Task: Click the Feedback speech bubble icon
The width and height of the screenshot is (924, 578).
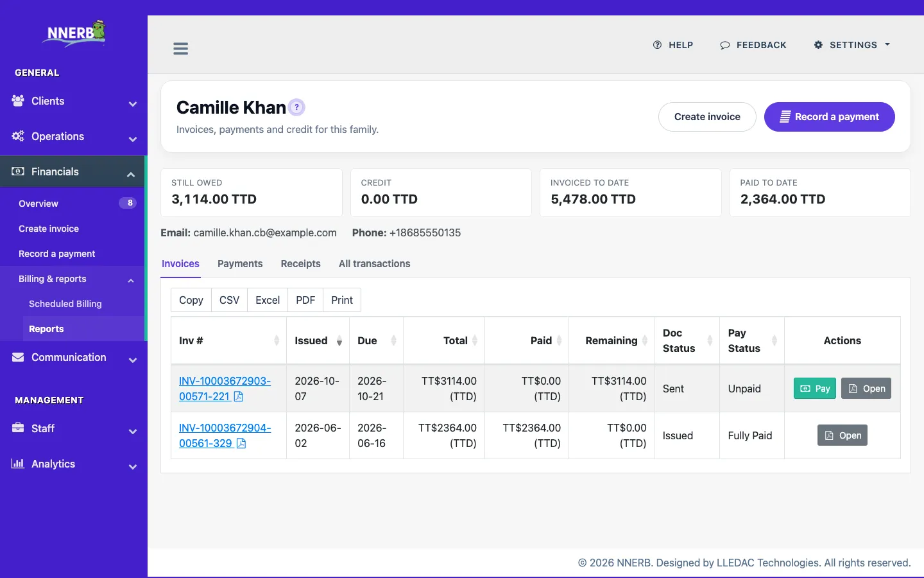Action: [x=725, y=45]
